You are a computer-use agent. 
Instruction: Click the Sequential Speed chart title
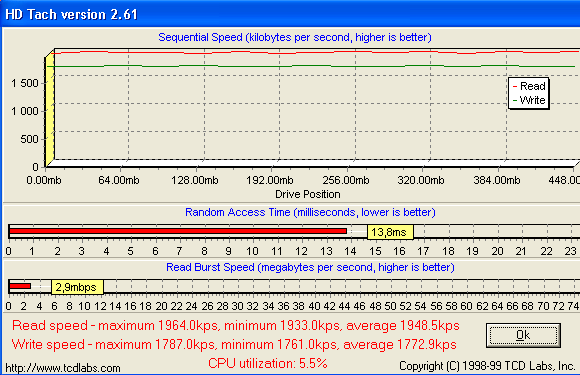(295, 37)
